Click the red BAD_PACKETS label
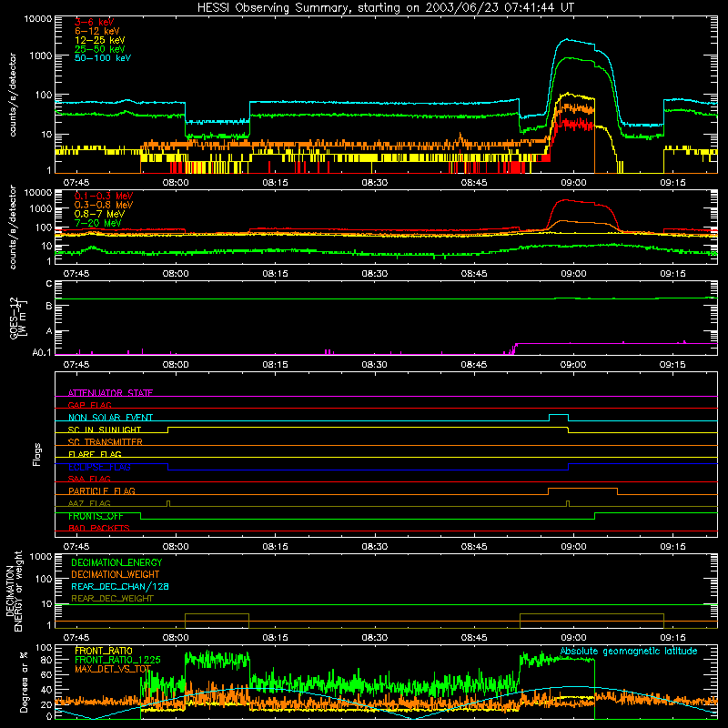 point(99,528)
